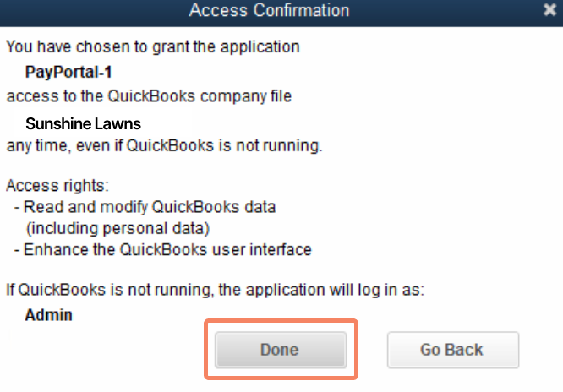This screenshot has width=563, height=392.
Task: Close the Access Confirmation dialog
Action: (549, 9)
